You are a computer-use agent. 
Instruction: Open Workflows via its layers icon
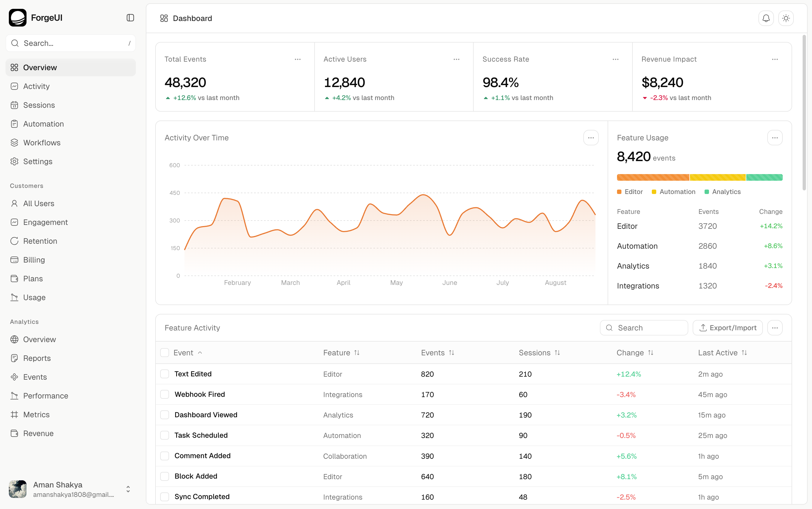coord(14,142)
